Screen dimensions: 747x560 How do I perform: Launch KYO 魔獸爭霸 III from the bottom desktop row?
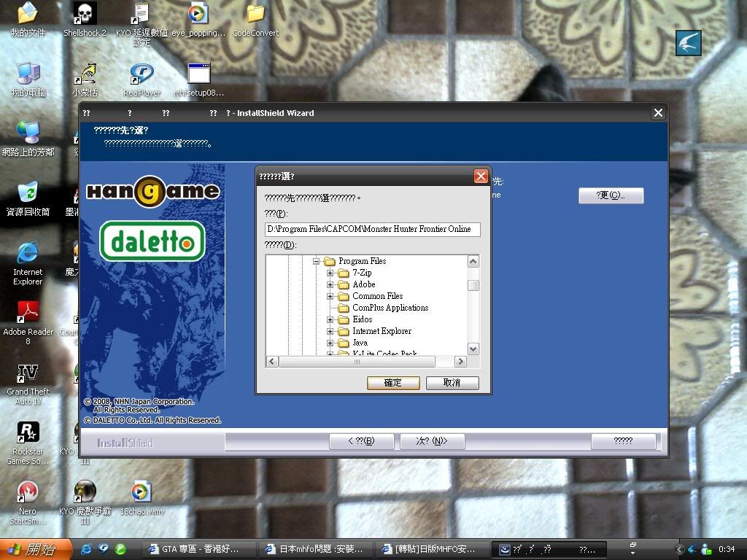[x=85, y=502]
